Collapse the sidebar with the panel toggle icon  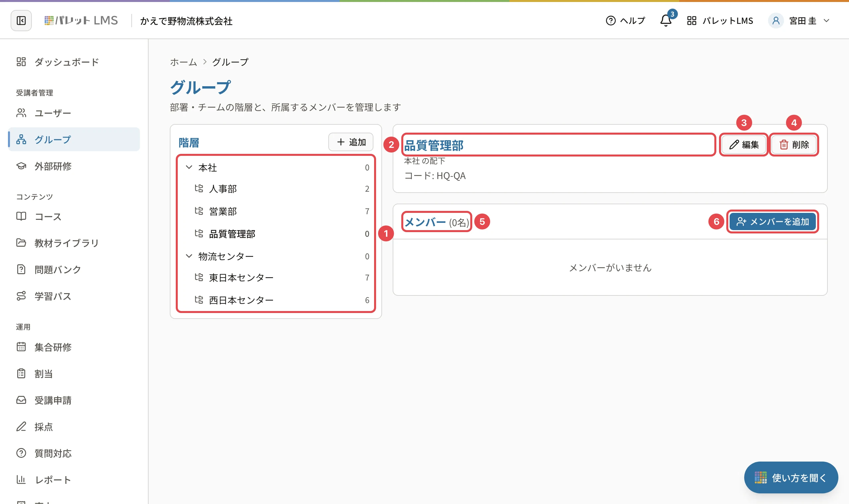point(21,21)
